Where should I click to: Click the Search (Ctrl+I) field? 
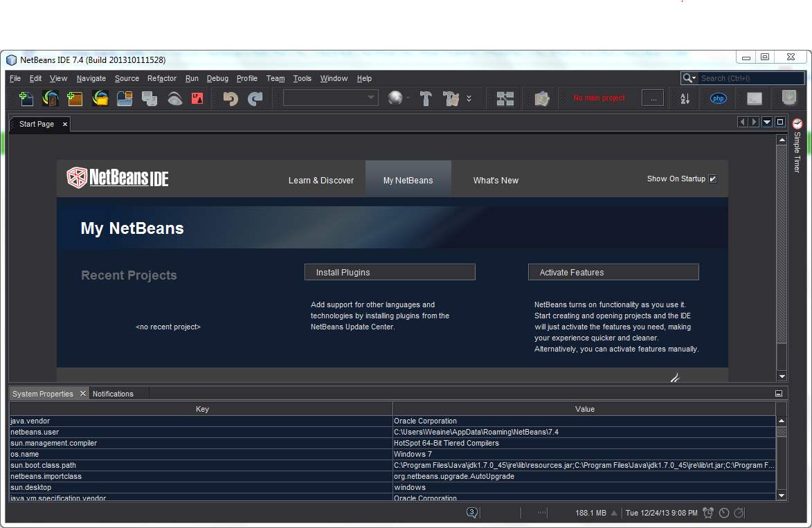click(x=751, y=78)
